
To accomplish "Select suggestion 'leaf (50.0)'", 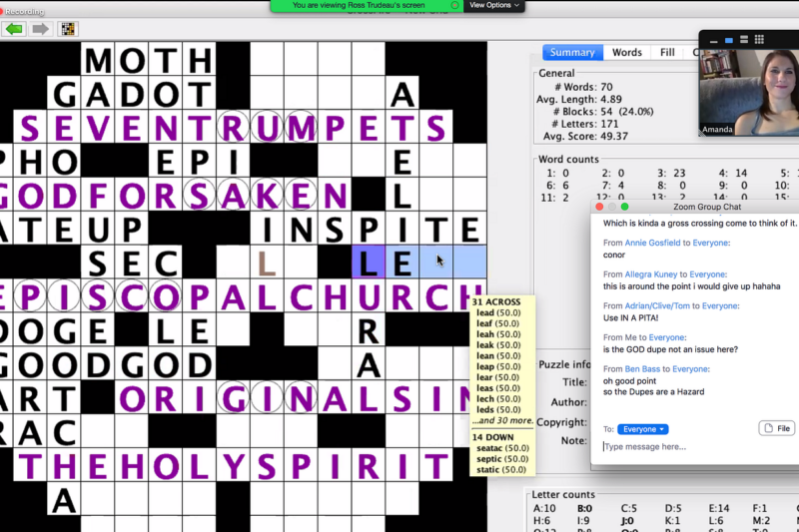I will coord(498,323).
